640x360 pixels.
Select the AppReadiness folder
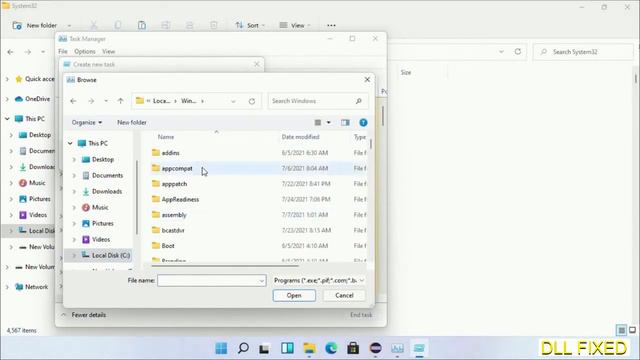click(180, 199)
